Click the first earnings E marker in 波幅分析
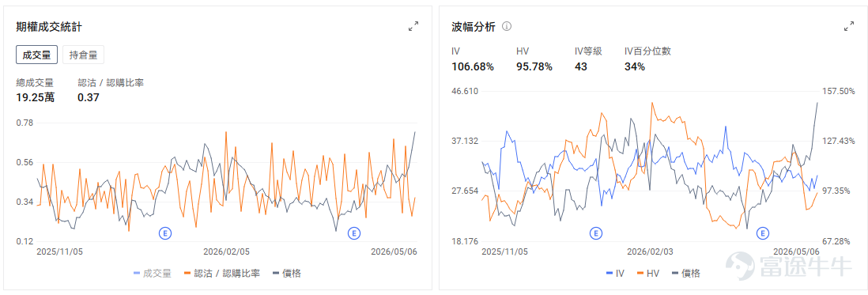 pos(595,233)
